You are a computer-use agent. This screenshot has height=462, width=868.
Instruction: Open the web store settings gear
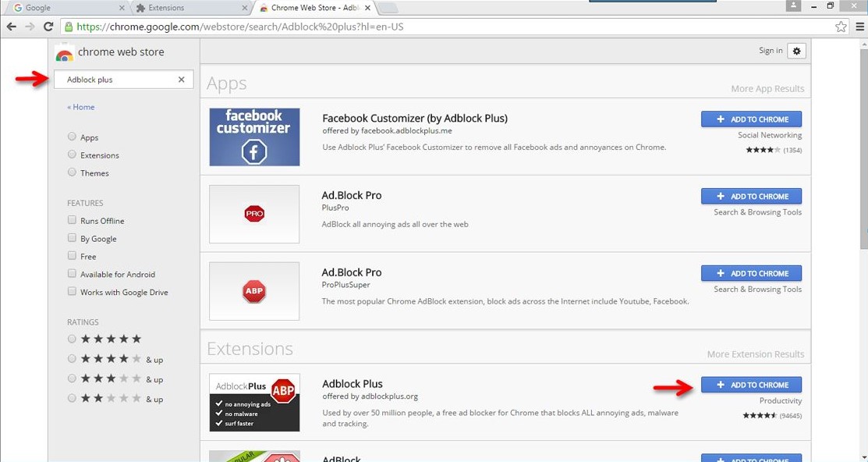796,51
